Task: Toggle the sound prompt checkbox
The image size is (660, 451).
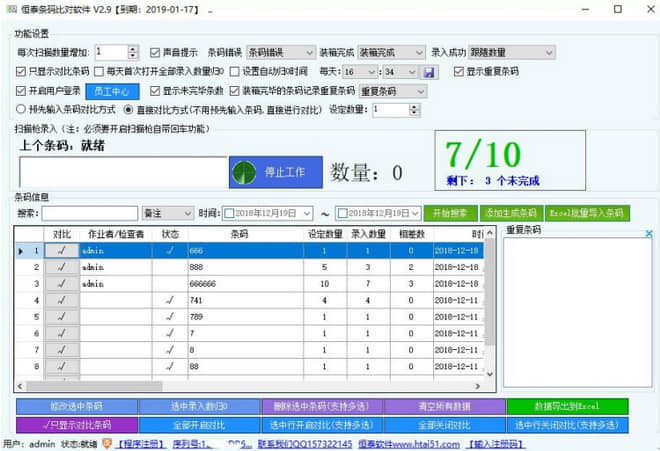Action: click(x=155, y=52)
